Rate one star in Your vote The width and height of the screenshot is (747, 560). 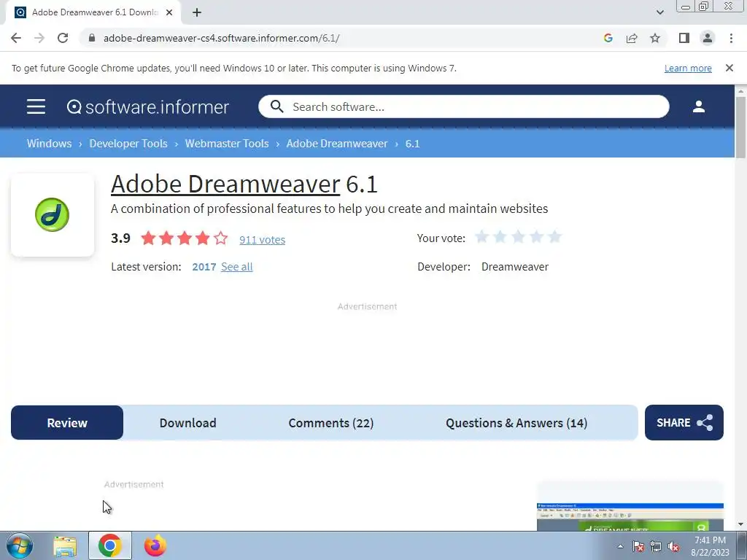pos(482,237)
